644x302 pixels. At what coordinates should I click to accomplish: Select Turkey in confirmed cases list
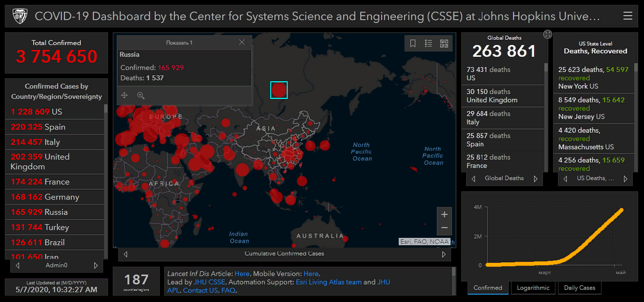(55, 227)
